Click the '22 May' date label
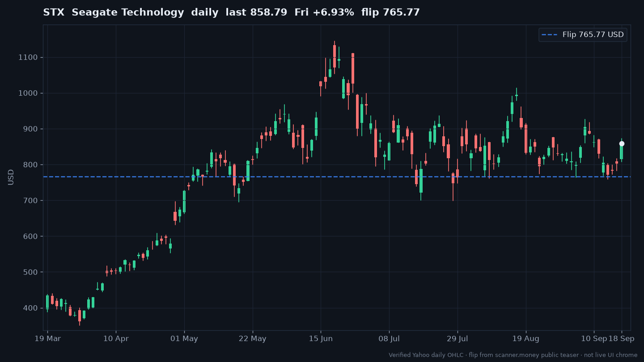Image resolution: width=644 pixels, height=362 pixels. pos(253,339)
